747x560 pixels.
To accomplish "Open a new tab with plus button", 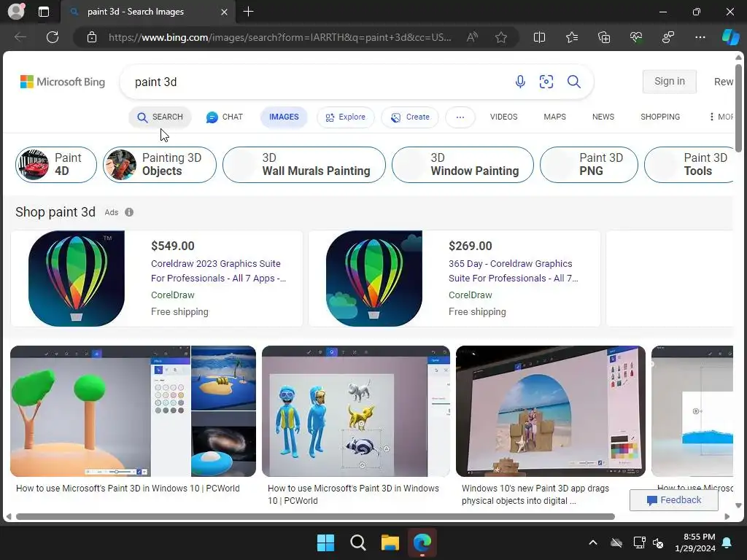I will [x=248, y=12].
